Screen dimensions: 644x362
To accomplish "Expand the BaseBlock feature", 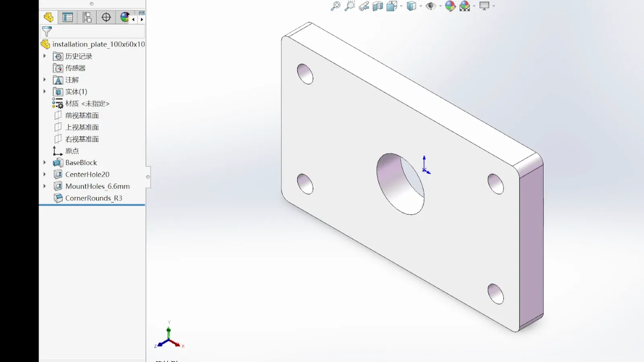I will (45, 162).
